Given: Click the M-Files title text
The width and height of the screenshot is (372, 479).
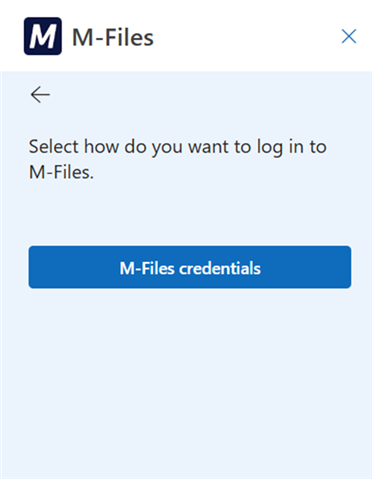Looking at the screenshot, I should point(113,37).
